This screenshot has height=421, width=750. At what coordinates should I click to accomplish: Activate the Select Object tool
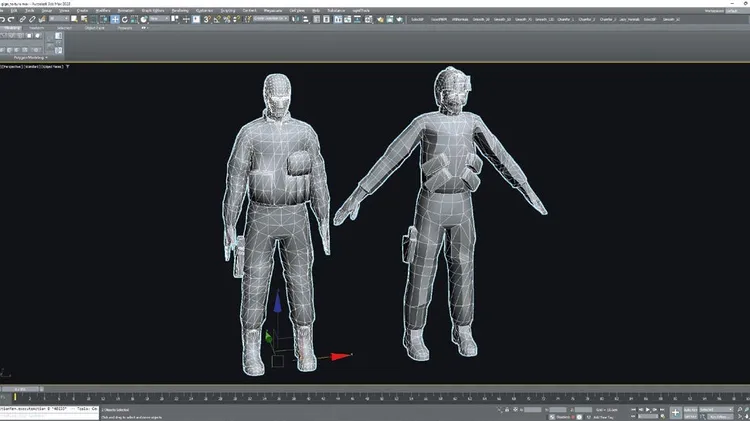tap(72, 18)
